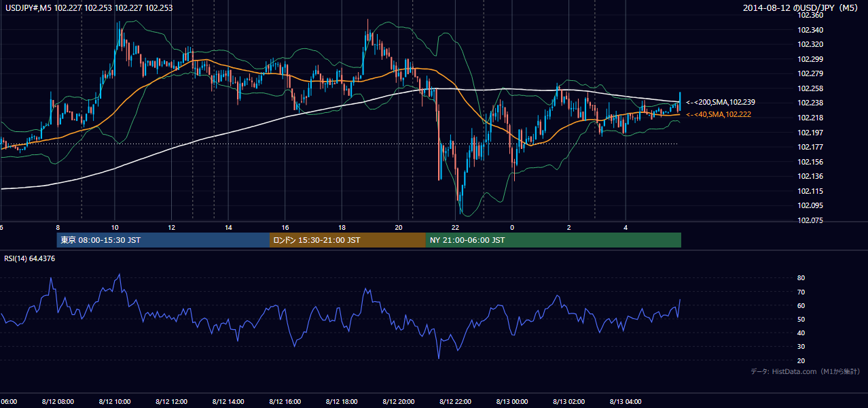Click hour 22 on the price chart axis
The image size is (868, 408).
tap(455, 228)
